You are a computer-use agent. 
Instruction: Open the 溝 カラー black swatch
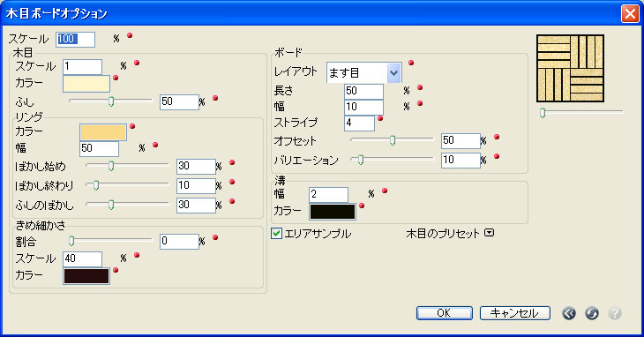pos(333,212)
